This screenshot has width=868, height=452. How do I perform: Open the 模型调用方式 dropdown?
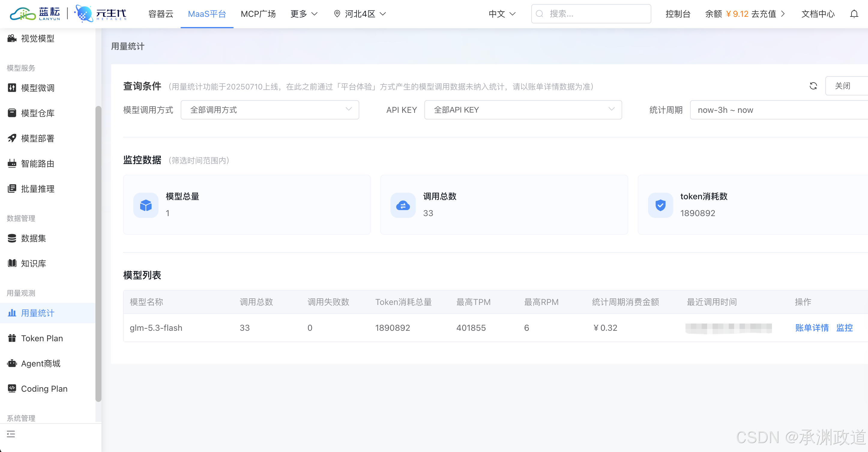270,110
